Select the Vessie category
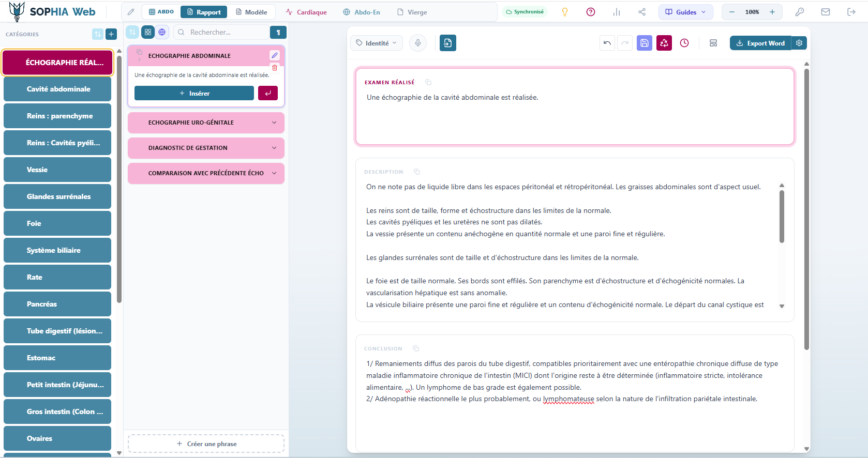Screen dimensions: 868x458 click(57, 170)
